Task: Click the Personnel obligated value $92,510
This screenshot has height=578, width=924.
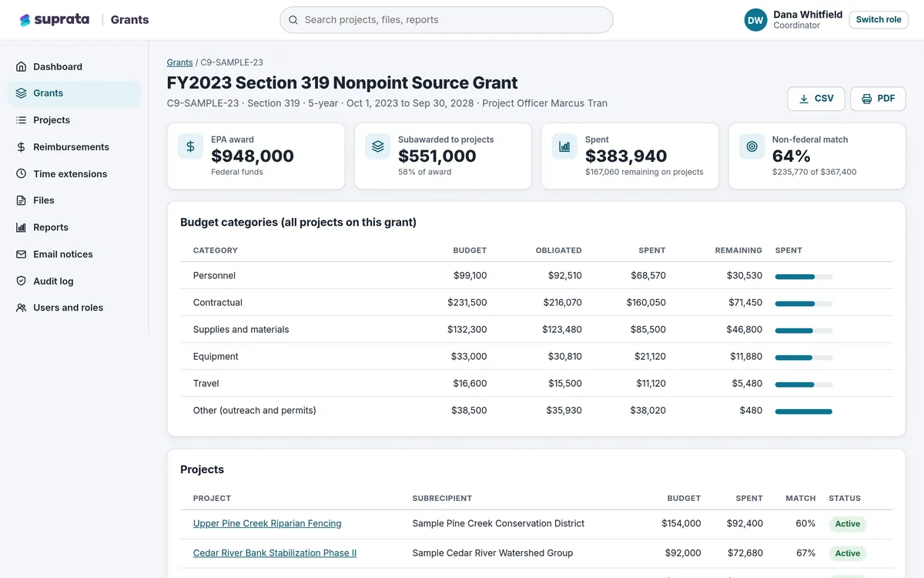Action: pyautogui.click(x=565, y=276)
